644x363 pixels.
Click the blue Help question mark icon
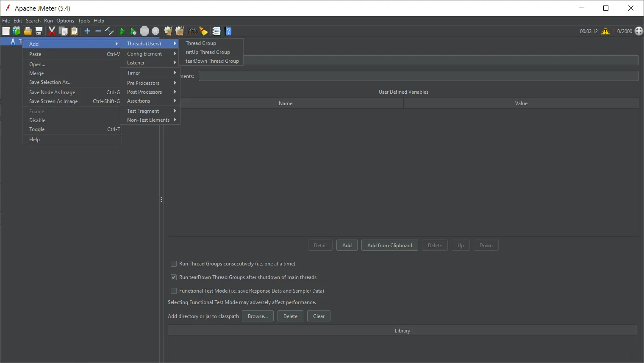228,31
